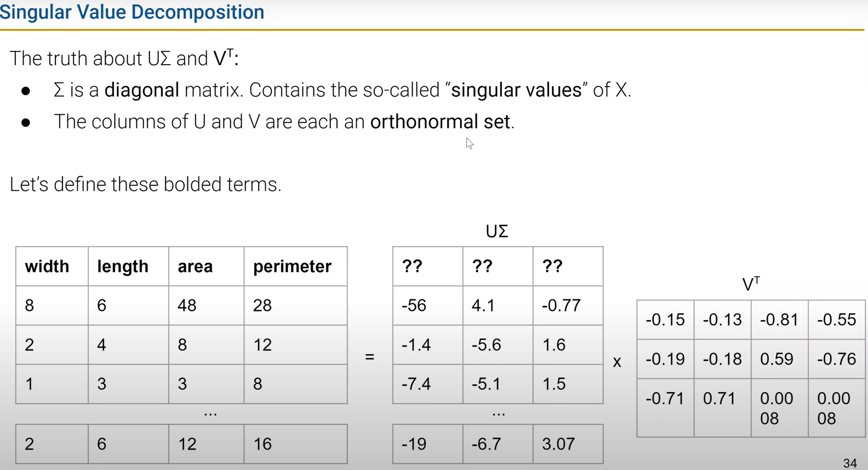
Task: Click the "perimeter" column header
Action: coord(292,267)
